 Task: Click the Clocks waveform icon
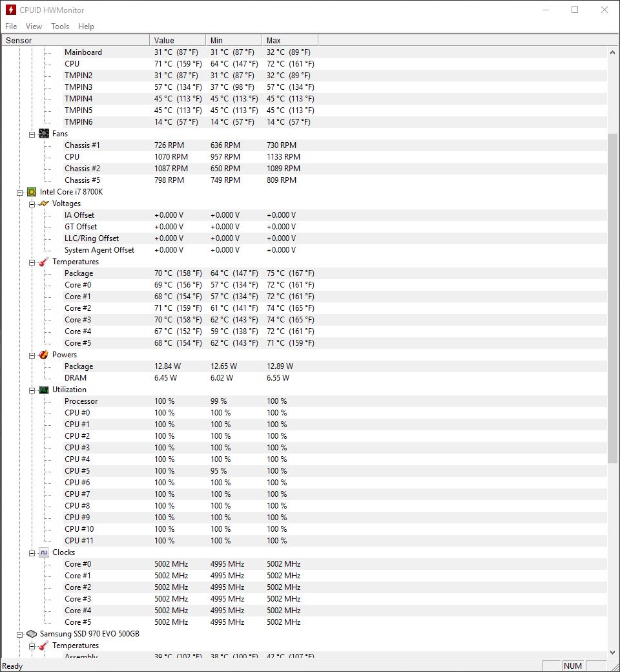pyautogui.click(x=44, y=552)
